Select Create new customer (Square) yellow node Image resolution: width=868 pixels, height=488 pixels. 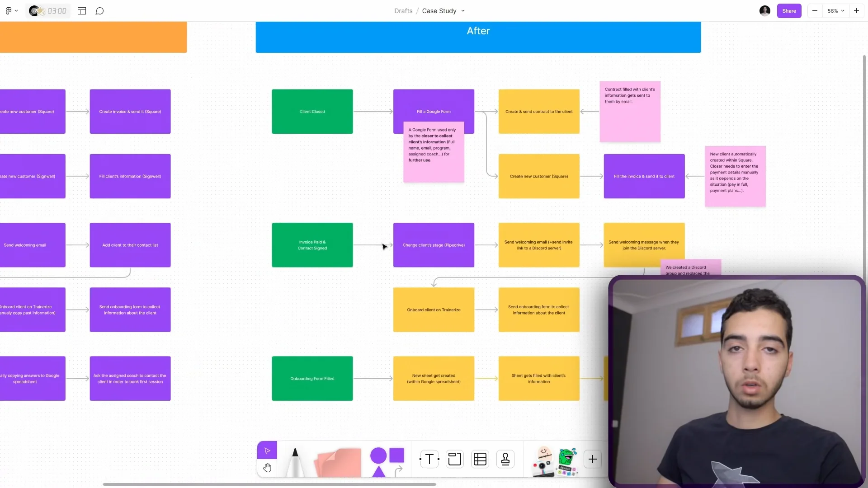tap(539, 176)
